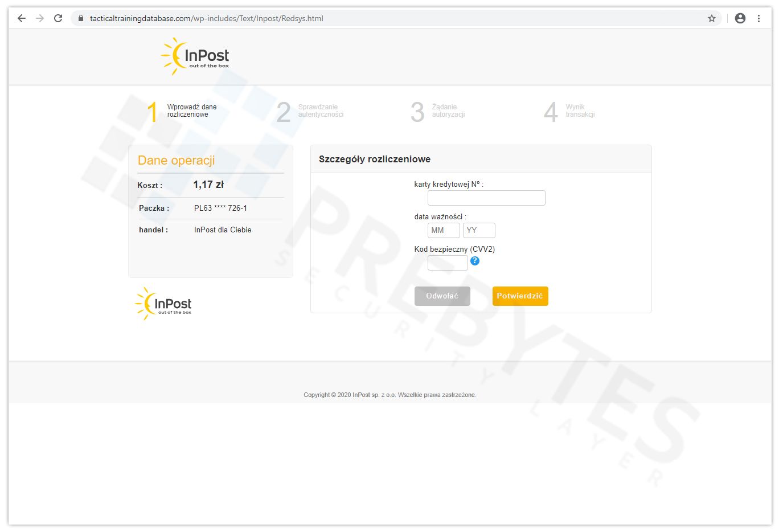Reload the page with the refresh icon
779x532 pixels.
(x=58, y=18)
